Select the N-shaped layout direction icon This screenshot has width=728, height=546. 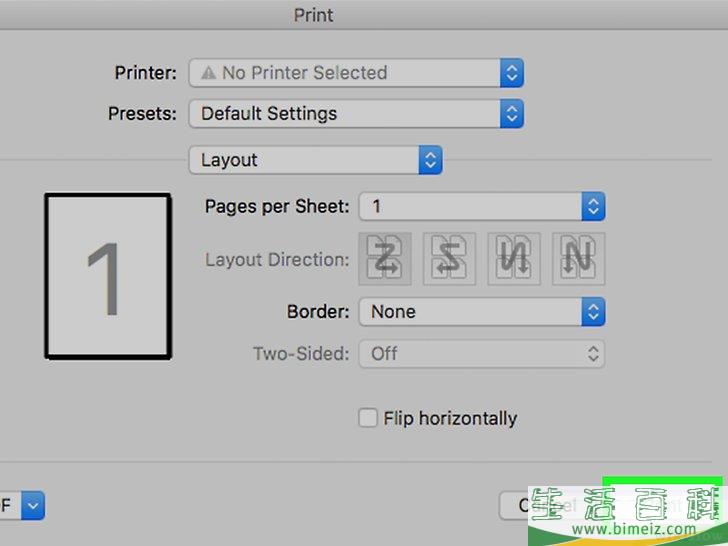coord(578,259)
